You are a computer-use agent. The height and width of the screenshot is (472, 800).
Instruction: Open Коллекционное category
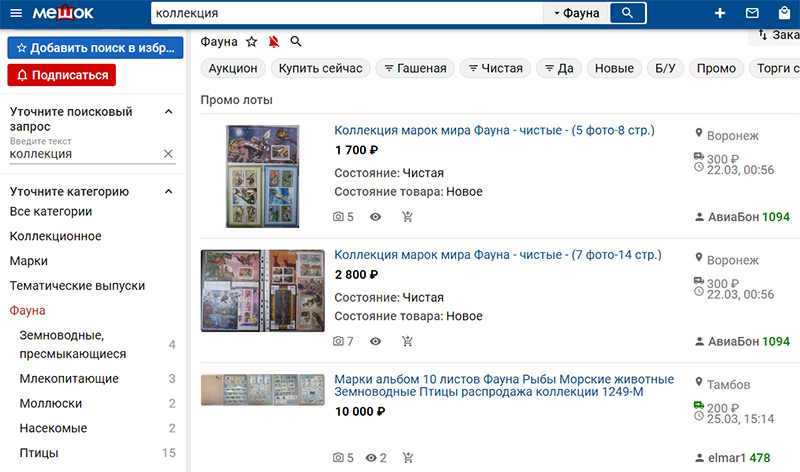pos(56,236)
